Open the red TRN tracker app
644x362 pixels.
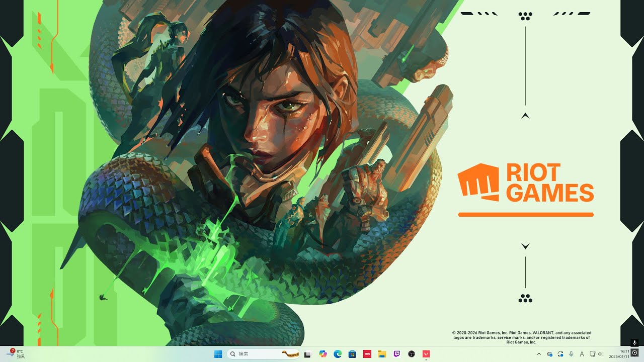(x=367, y=354)
